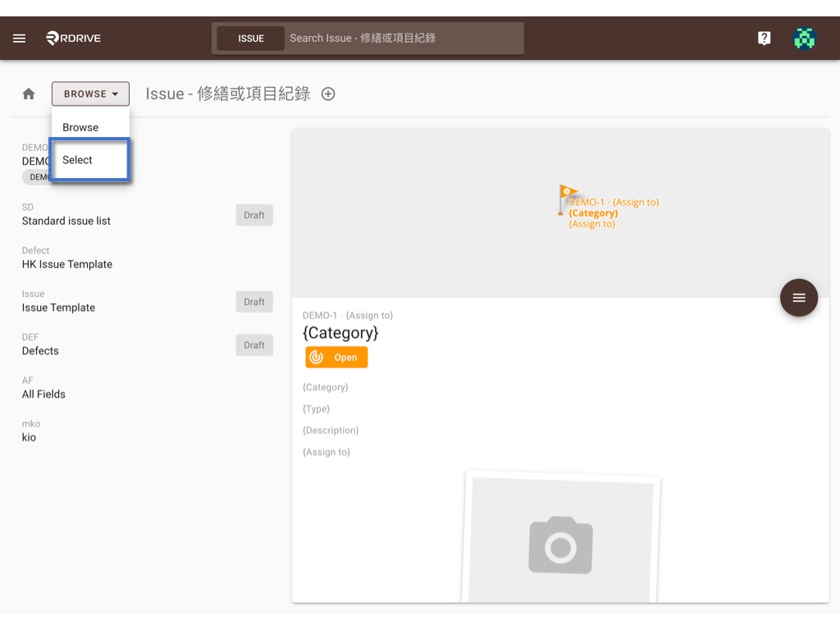Open the help question mark icon
This screenshot has width=840, height=630.
click(764, 38)
